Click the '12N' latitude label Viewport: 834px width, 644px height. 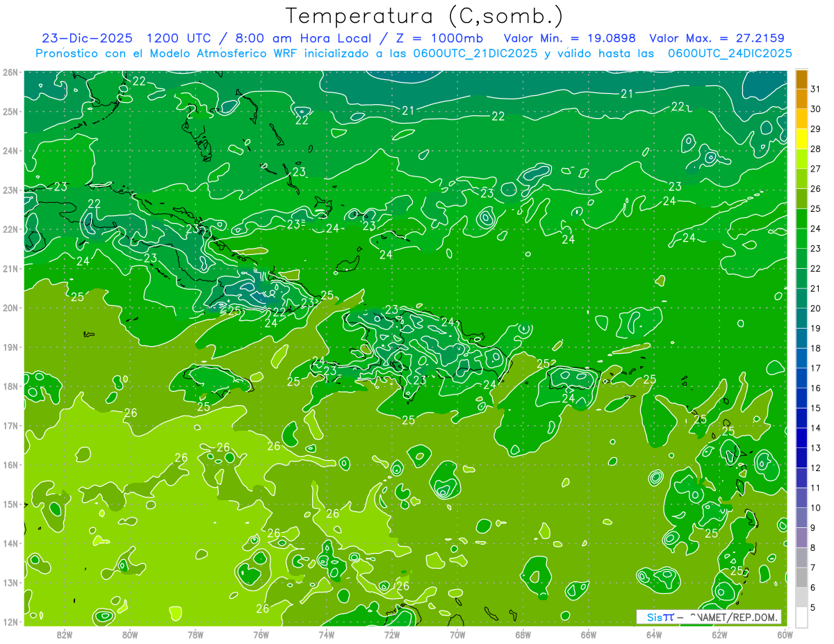pyautogui.click(x=10, y=622)
